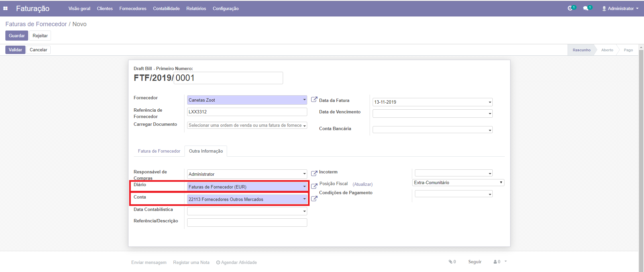Expand the Posição Fiscal dropdown
The image size is (644, 272).
click(x=458, y=183)
